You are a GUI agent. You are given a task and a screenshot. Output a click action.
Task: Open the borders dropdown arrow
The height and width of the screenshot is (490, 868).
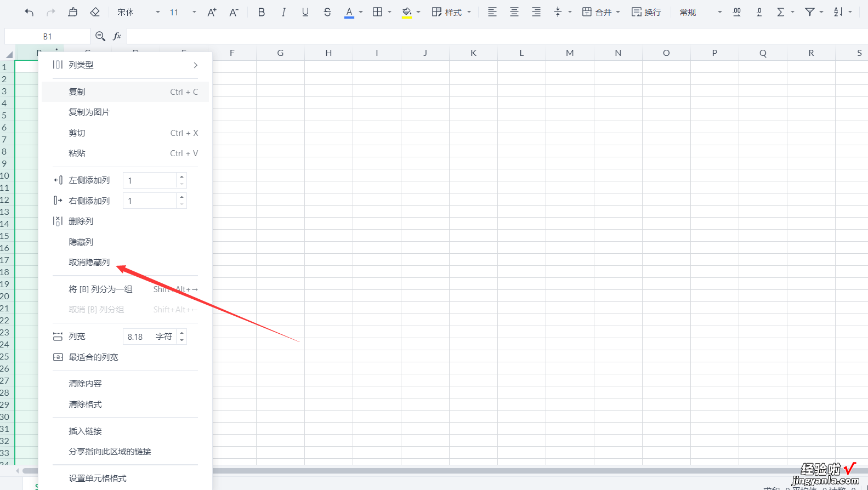tap(390, 12)
